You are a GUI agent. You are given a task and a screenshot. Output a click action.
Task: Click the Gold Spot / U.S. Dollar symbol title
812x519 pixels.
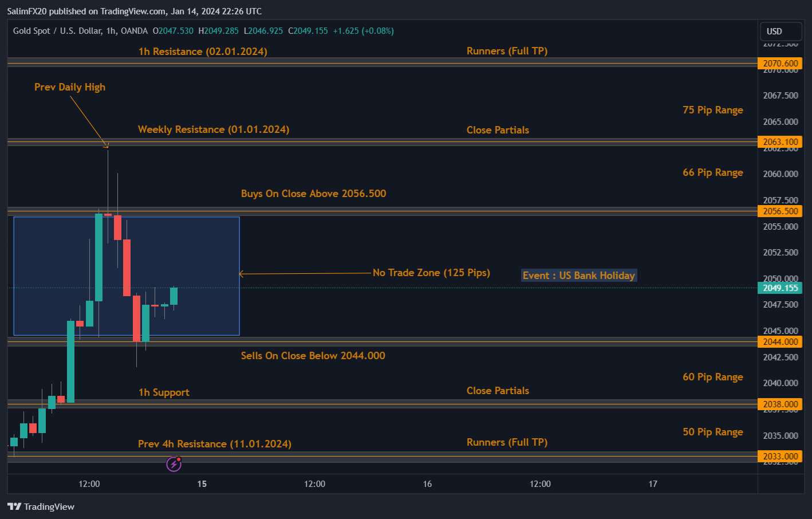(x=57, y=31)
